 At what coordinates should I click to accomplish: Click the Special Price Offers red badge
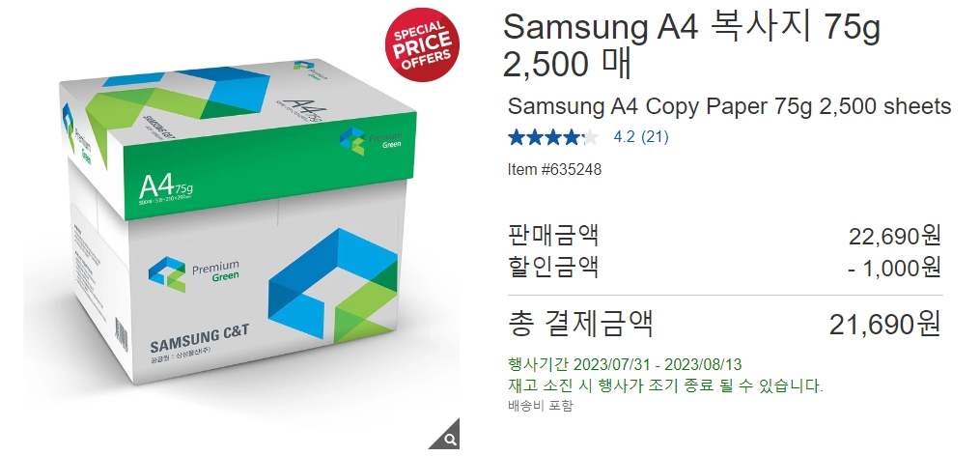click(423, 44)
